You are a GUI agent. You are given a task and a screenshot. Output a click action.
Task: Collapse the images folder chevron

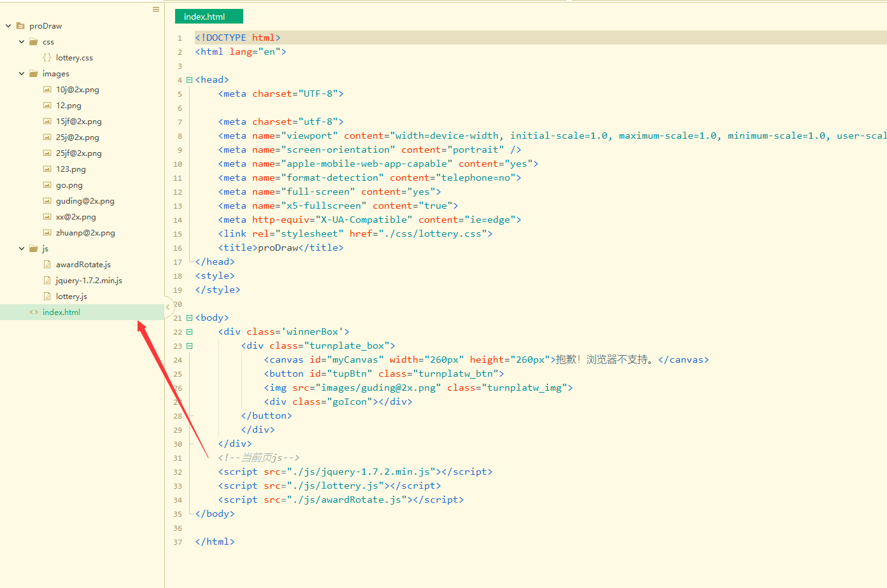click(x=22, y=74)
